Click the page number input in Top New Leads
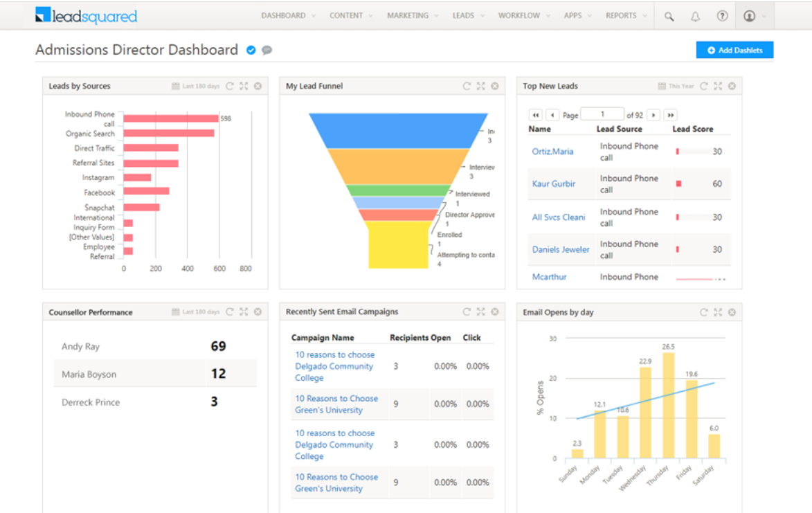This screenshot has width=812, height=513. (x=602, y=114)
